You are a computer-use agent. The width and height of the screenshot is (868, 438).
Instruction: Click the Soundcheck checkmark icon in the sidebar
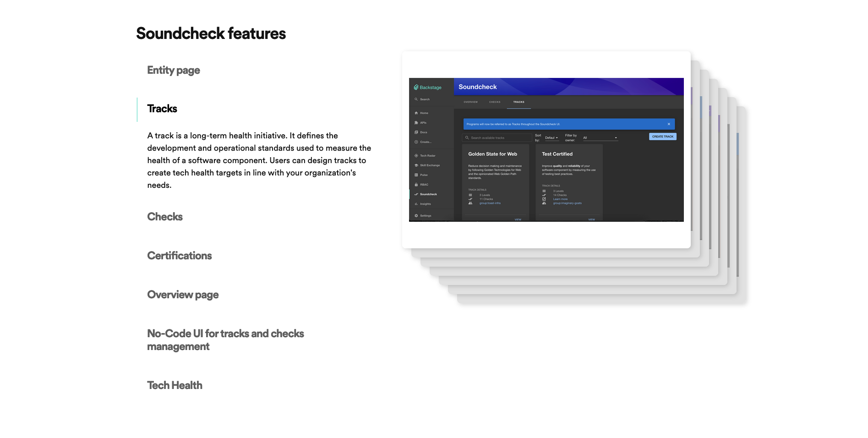point(416,194)
